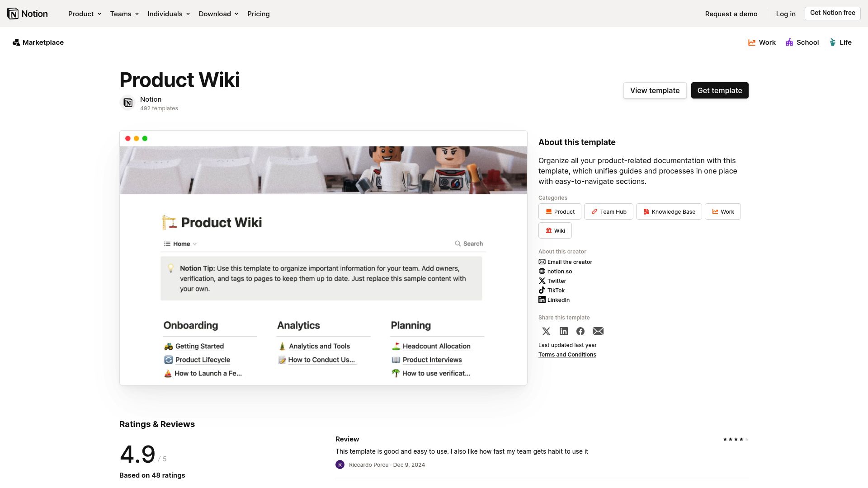Share template on X
Screen dimensions: 868x488
pos(546,332)
